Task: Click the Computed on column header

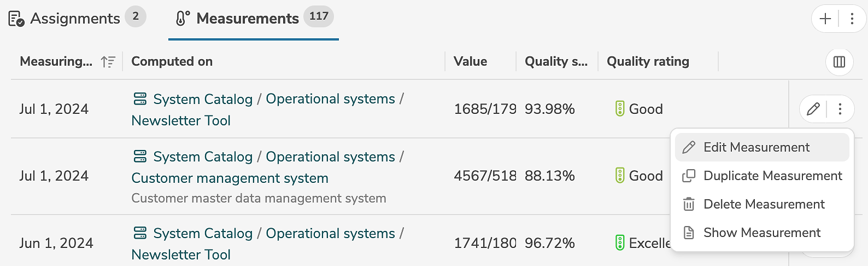Action: pyautogui.click(x=172, y=61)
